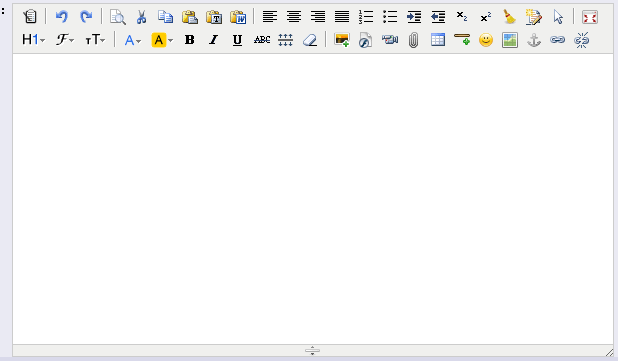Insert a table
Viewport: 618px width, 361px height.
tap(438, 40)
